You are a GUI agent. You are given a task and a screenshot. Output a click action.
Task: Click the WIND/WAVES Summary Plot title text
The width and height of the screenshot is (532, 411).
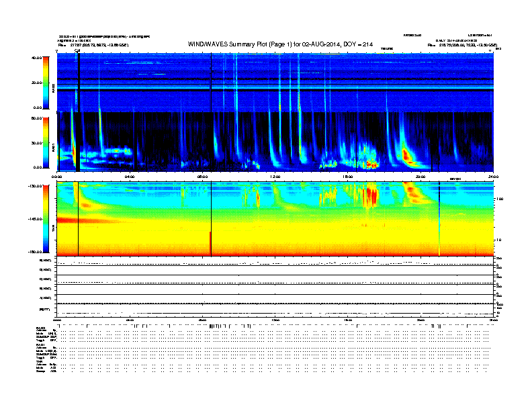(x=280, y=44)
